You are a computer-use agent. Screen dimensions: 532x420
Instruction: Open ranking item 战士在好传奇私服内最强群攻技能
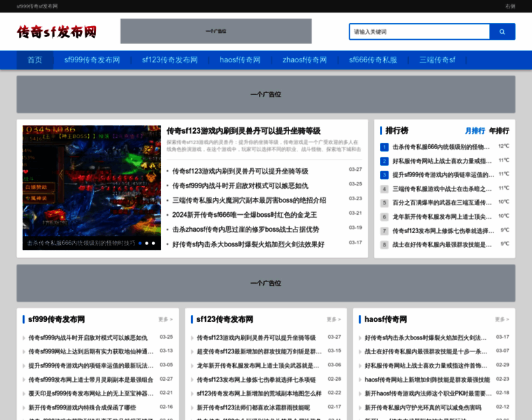click(442, 244)
